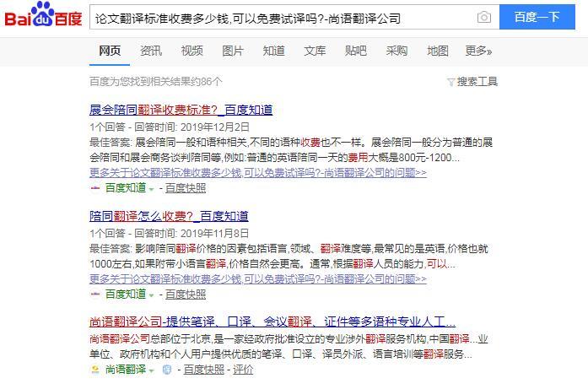Expand dropdown arrow beside 尚语翻译 source
Viewport: 588px width, 389px height.
point(152,370)
